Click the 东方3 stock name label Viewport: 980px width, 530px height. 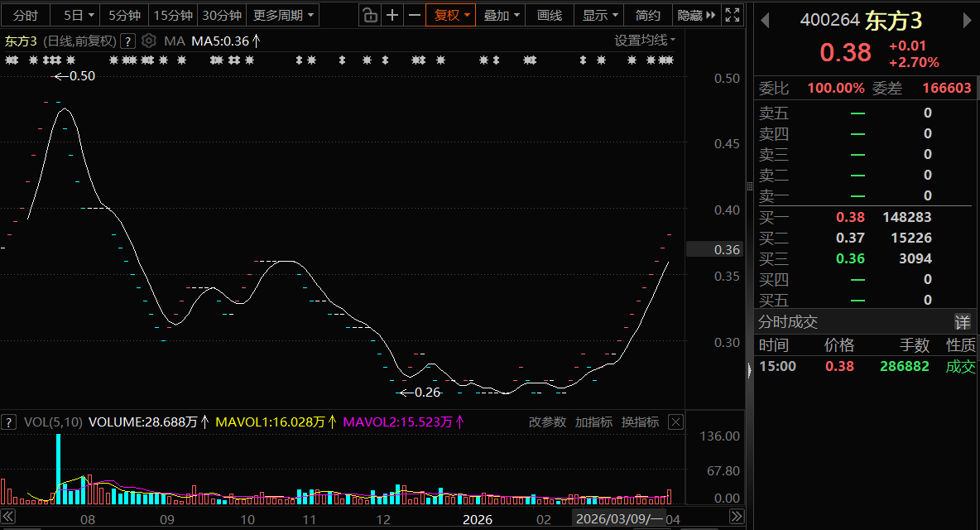21,41
